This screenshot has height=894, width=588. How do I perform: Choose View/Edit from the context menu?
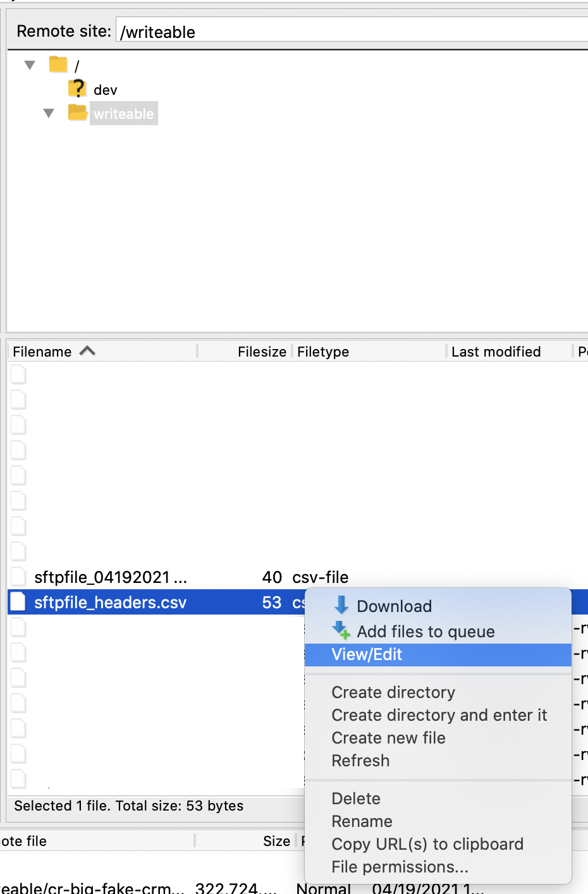click(367, 654)
